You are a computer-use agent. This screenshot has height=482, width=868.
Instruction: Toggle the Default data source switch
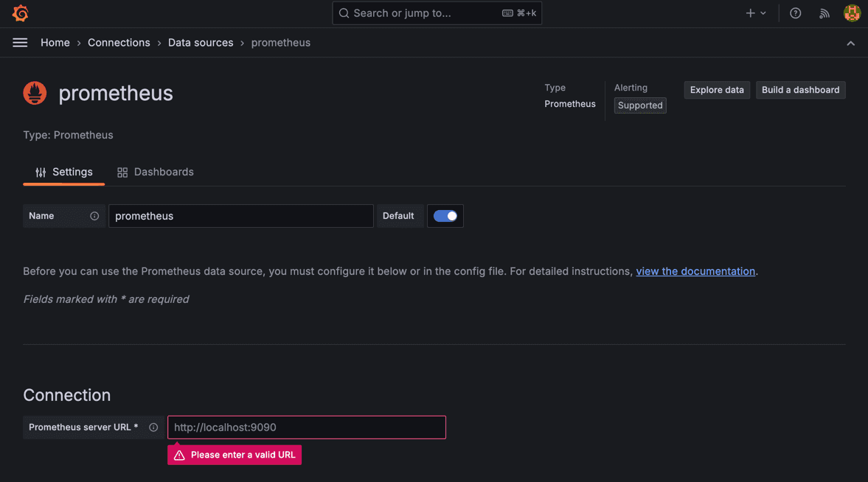(445, 216)
